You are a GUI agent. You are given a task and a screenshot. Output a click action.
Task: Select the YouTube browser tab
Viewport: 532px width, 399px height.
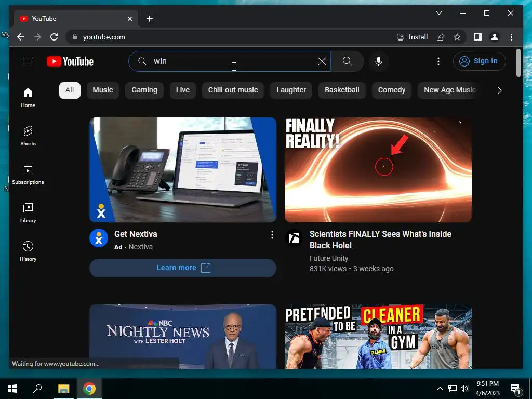coord(76,18)
